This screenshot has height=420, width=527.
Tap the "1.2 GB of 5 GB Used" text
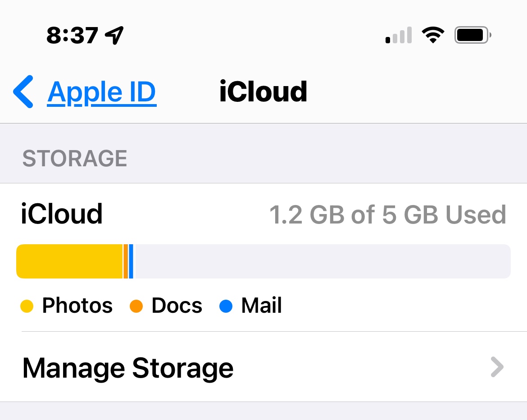387,215
